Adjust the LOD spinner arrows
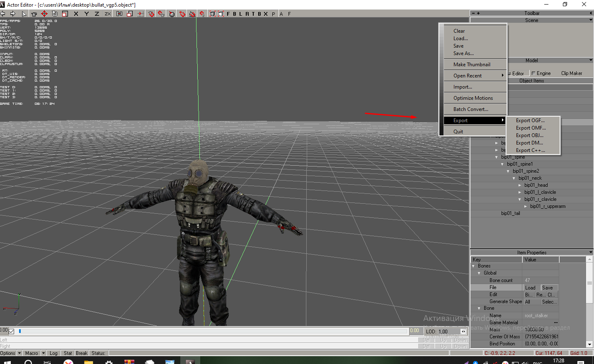Image resolution: width=594 pixels, height=364 pixels. click(463, 331)
